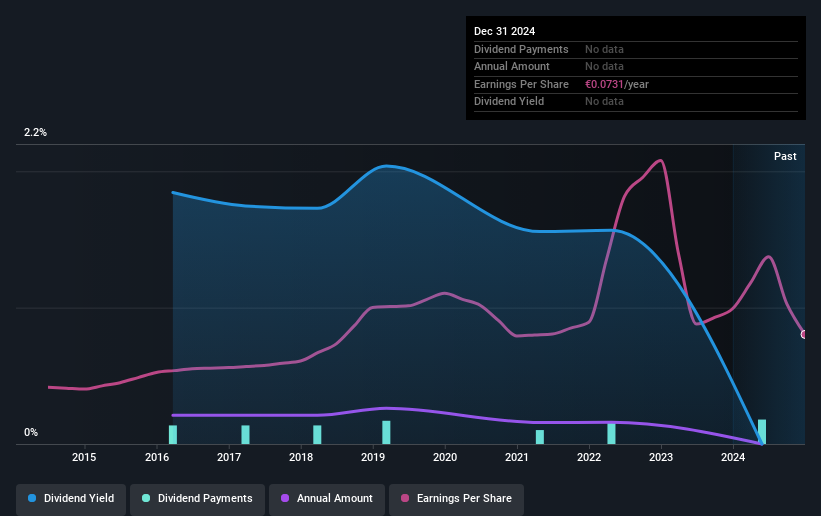The width and height of the screenshot is (821, 516).
Task: Click the 2019 dividend payment bar
Action: click(386, 433)
